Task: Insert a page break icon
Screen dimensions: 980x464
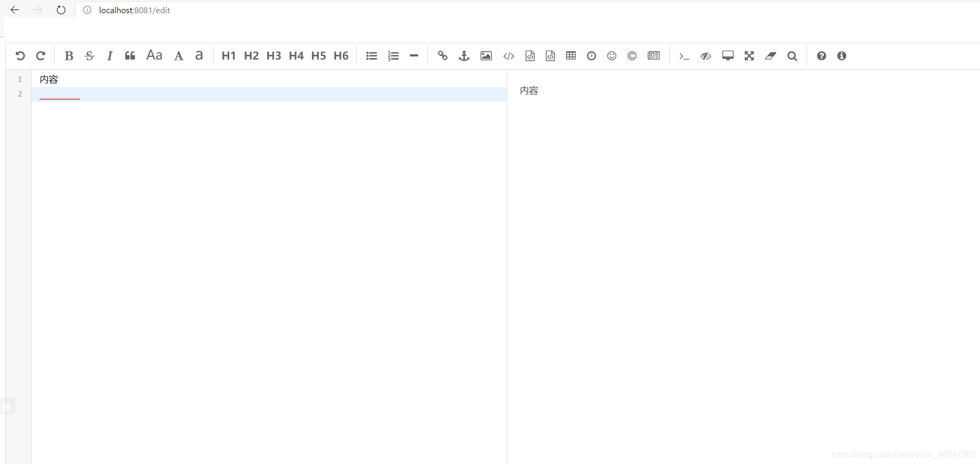Action: [654, 55]
